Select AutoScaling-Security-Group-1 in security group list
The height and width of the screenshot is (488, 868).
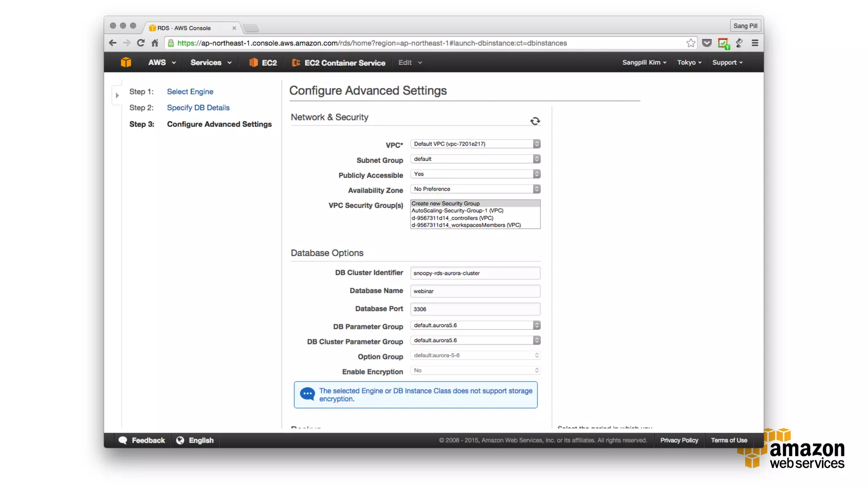(457, 211)
